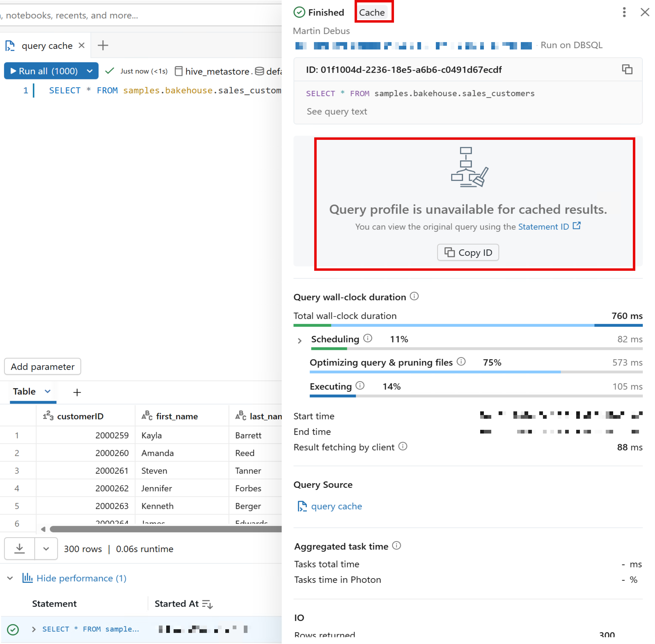The width and height of the screenshot is (655, 644).
Task: Select the query cache tab
Action: [47, 46]
